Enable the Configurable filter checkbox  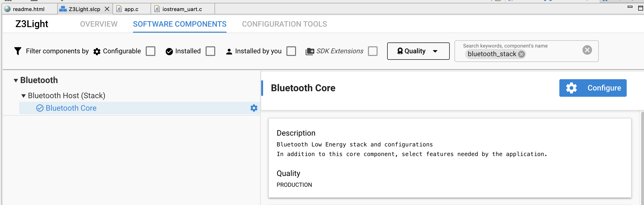151,51
